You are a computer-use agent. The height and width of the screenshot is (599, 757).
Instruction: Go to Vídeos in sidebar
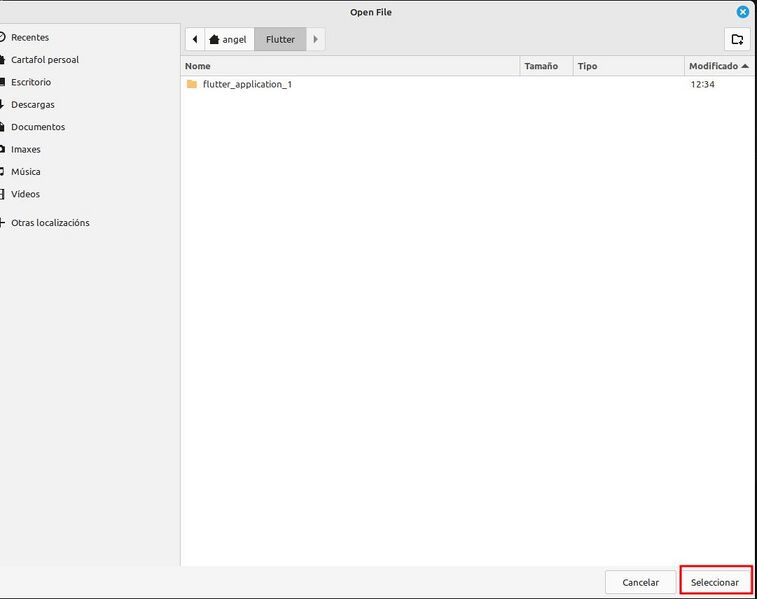pos(90,194)
